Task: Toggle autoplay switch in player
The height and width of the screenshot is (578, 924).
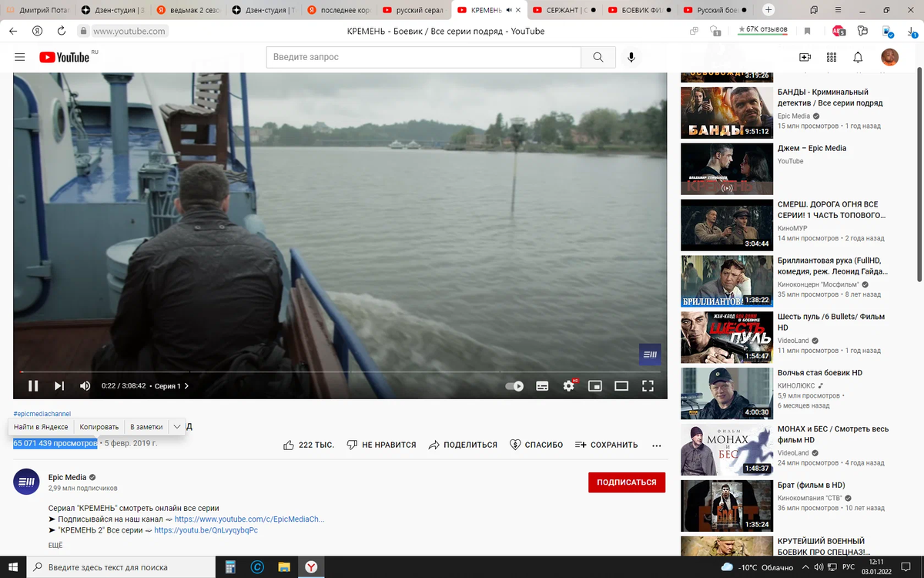Action: 514,386
